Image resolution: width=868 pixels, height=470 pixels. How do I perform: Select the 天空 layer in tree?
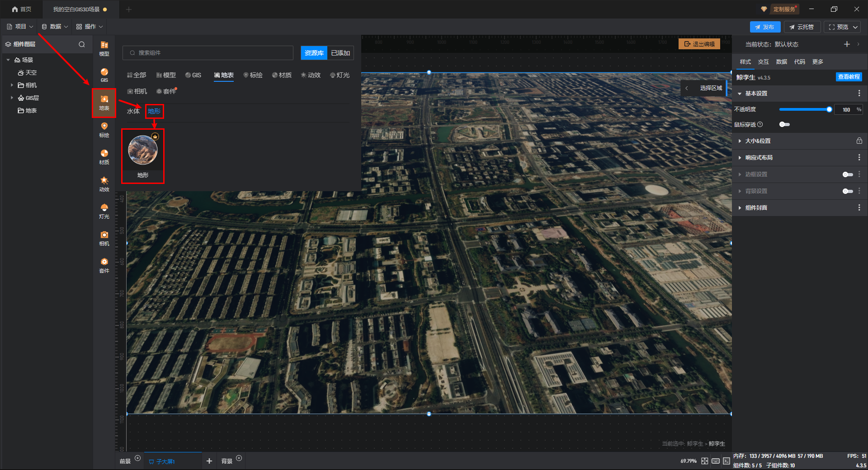[27, 72]
